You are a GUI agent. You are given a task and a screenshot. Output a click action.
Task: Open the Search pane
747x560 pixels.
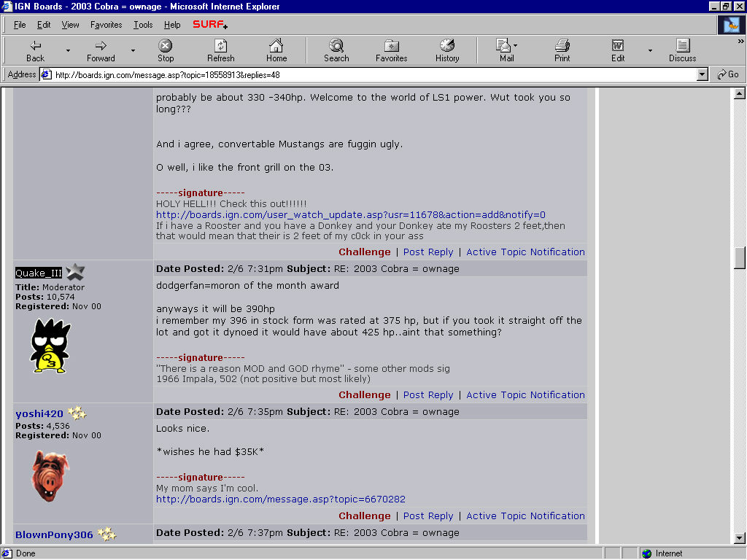pos(336,51)
